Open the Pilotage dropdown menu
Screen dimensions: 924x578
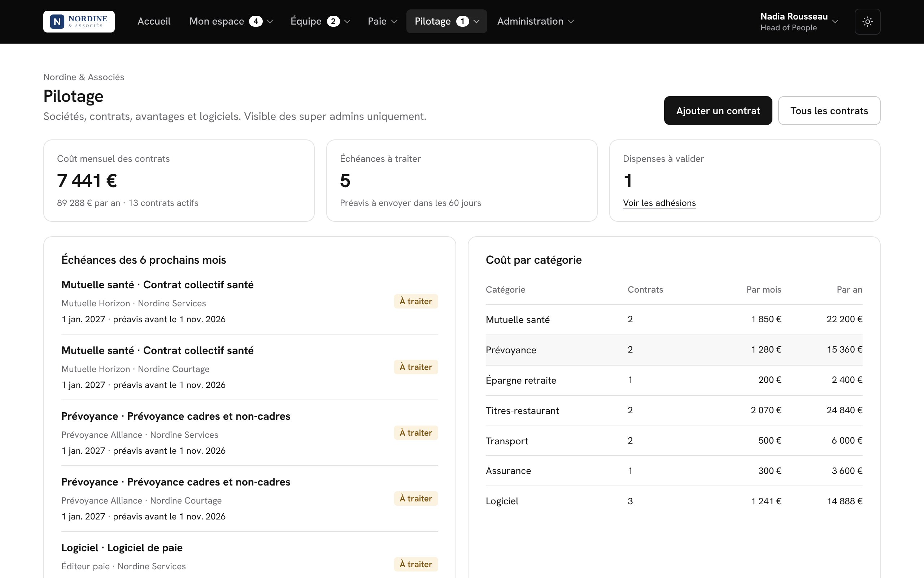[x=446, y=21]
